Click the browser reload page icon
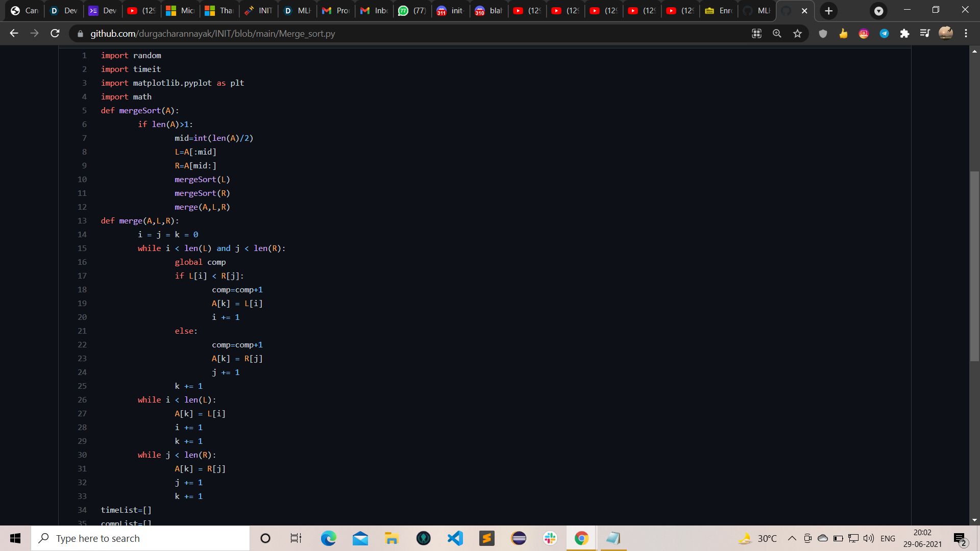The image size is (980, 551). (x=55, y=33)
